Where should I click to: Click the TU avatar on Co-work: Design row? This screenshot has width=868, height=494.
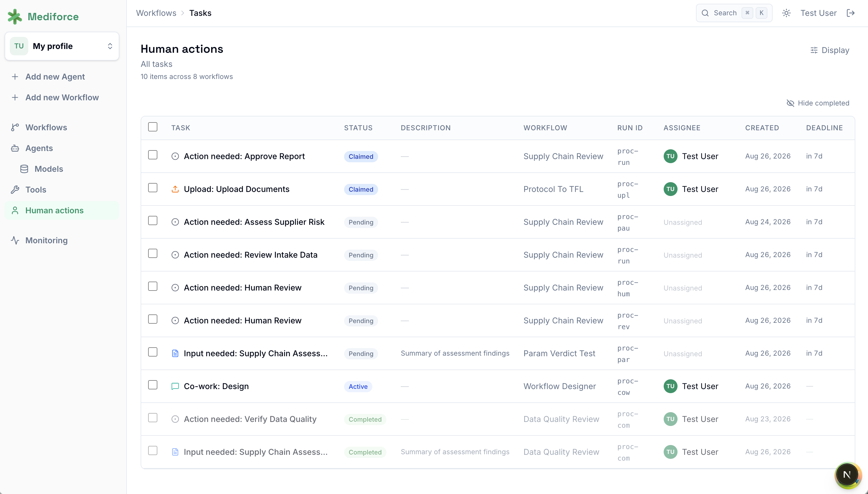(x=670, y=386)
